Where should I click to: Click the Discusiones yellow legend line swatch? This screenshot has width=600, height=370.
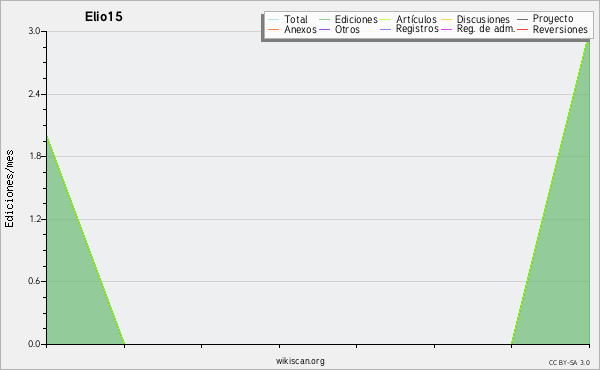click(x=447, y=20)
